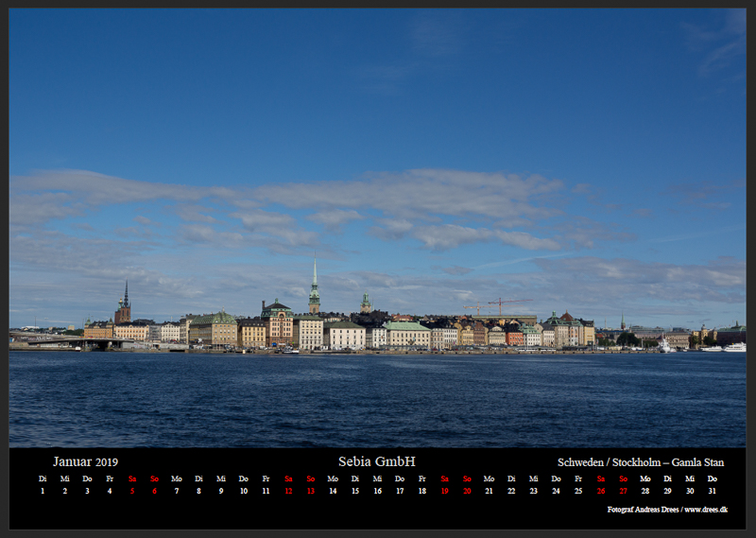Select red Sunday date 6
Image resolution: width=756 pixels, height=538 pixels.
[x=154, y=491]
